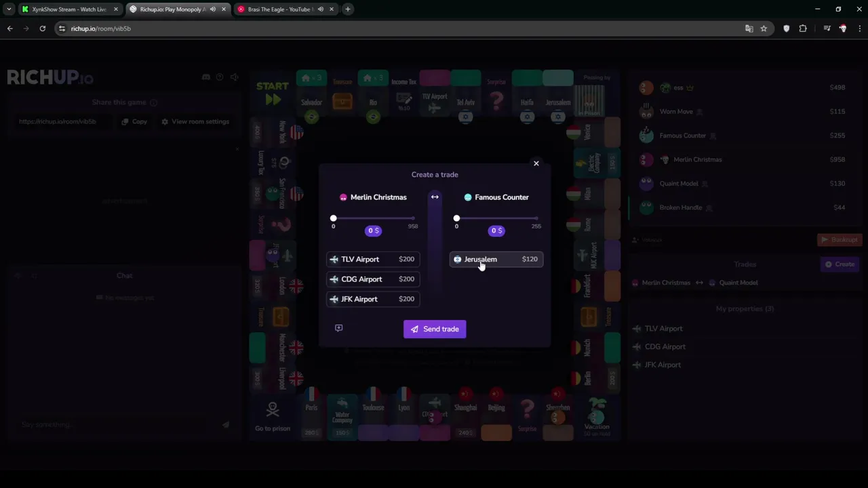Click the swap arrows icon between players
This screenshot has height=488, width=868.
(x=435, y=197)
